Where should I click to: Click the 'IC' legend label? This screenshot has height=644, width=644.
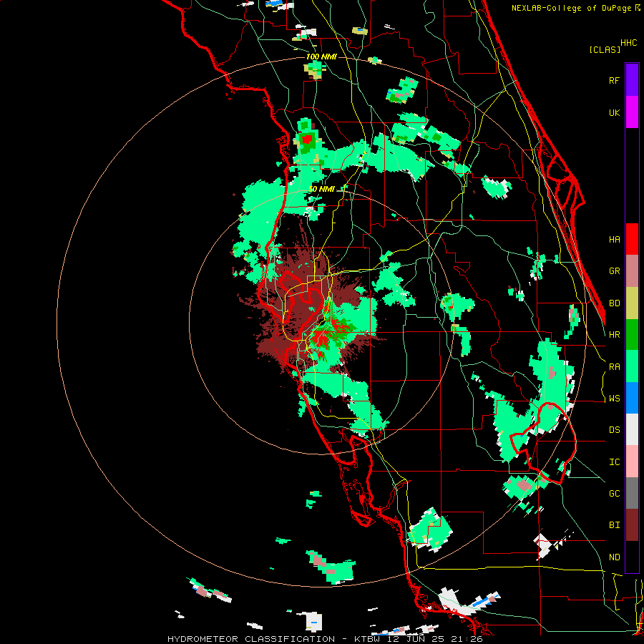point(614,462)
